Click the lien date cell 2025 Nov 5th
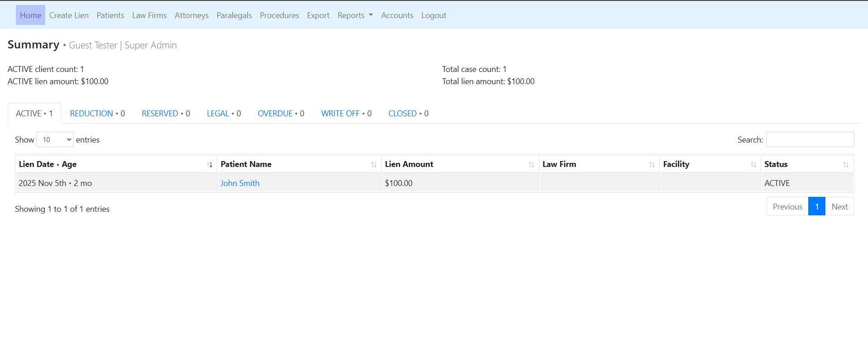 (116, 183)
